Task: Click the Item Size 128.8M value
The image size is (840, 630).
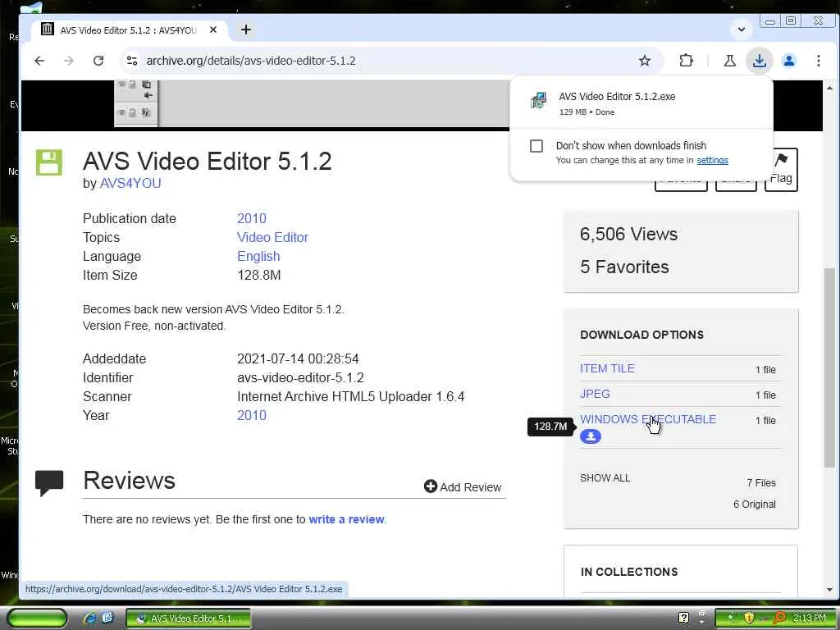Action: pyautogui.click(x=258, y=276)
